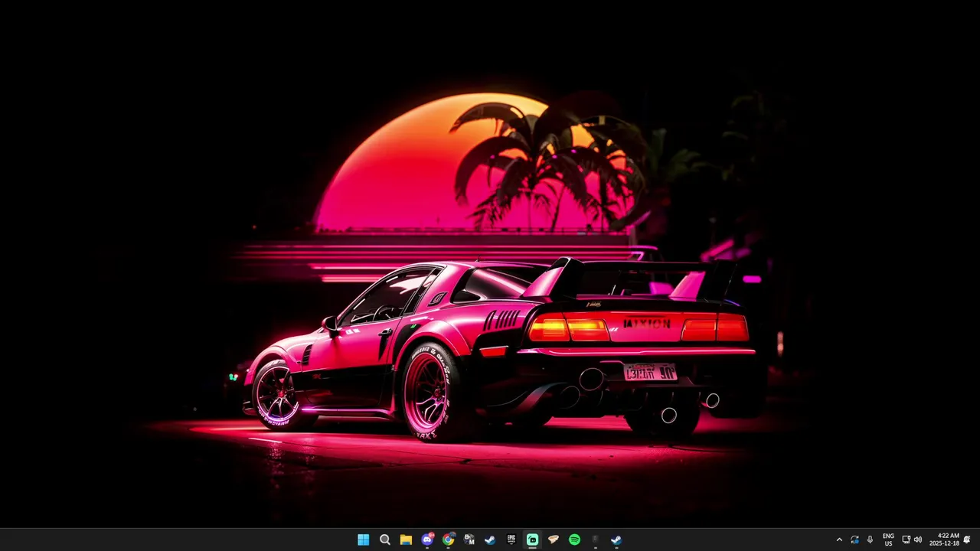Viewport: 980px width, 551px height.
Task: Show hidden system tray icons
Action: (x=839, y=540)
